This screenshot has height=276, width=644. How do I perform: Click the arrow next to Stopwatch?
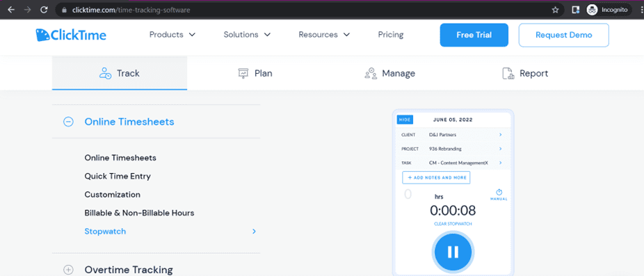[x=255, y=232]
